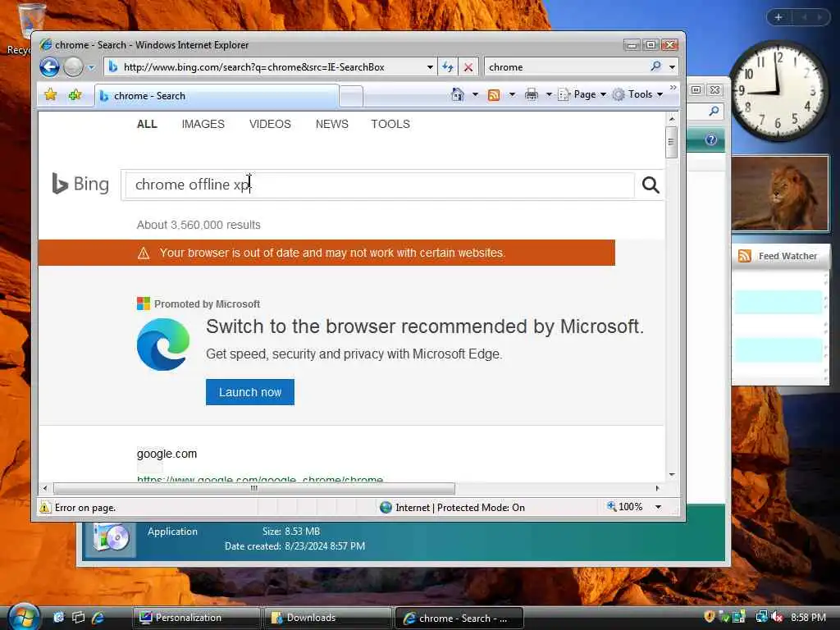
Task: Click the Feed Watcher gadget header
Action: point(779,256)
